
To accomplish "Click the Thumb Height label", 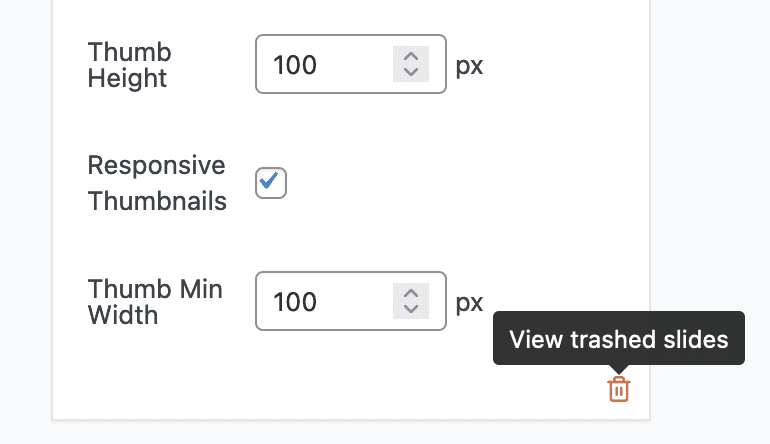I will coord(130,65).
